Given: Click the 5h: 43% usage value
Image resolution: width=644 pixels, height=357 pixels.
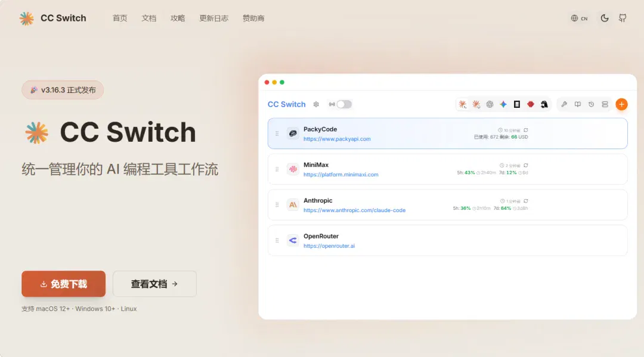Looking at the screenshot, I should pyautogui.click(x=466, y=173).
